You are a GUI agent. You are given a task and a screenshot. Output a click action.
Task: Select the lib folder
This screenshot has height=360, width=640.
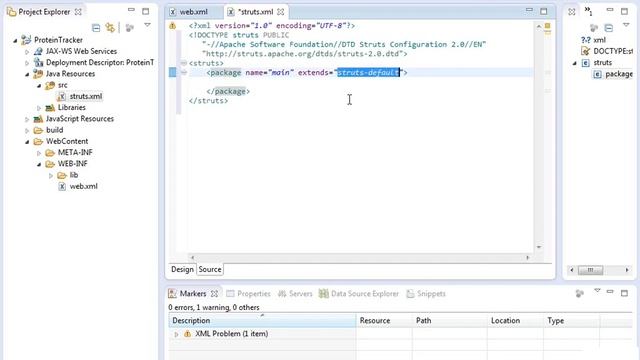tap(73, 175)
